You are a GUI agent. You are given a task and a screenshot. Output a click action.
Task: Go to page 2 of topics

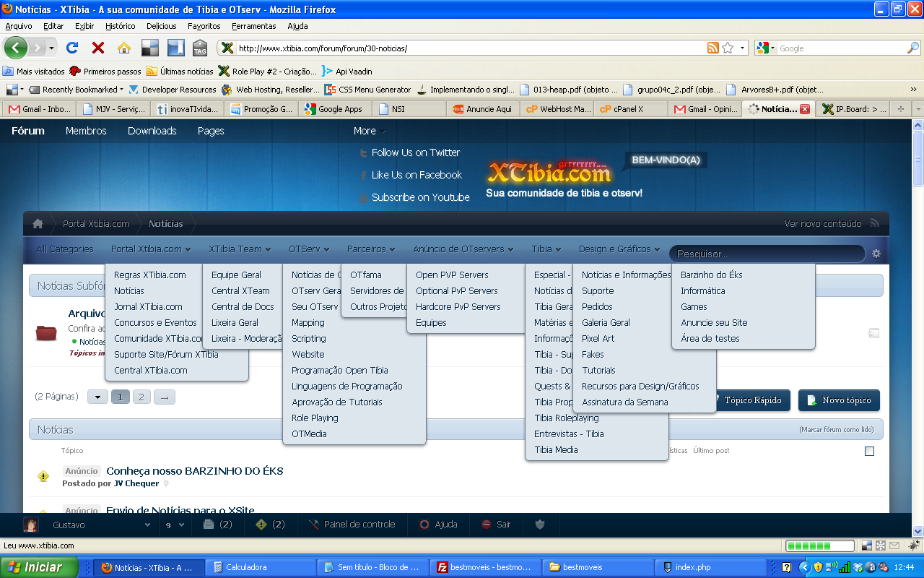[141, 397]
